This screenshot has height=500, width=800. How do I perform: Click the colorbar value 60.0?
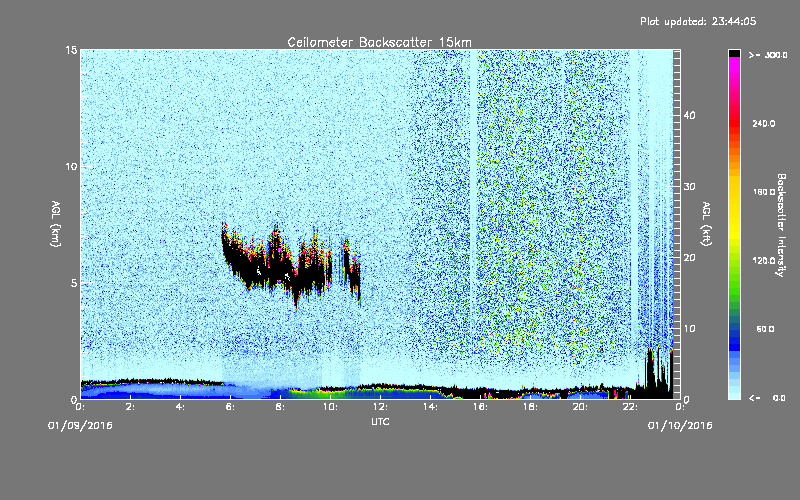point(765,329)
